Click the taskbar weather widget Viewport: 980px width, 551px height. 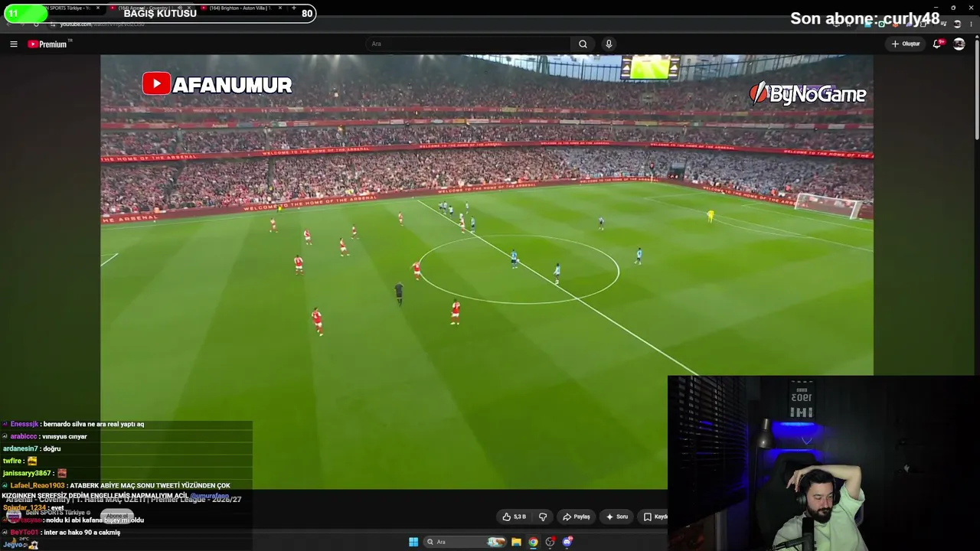tap(23, 543)
